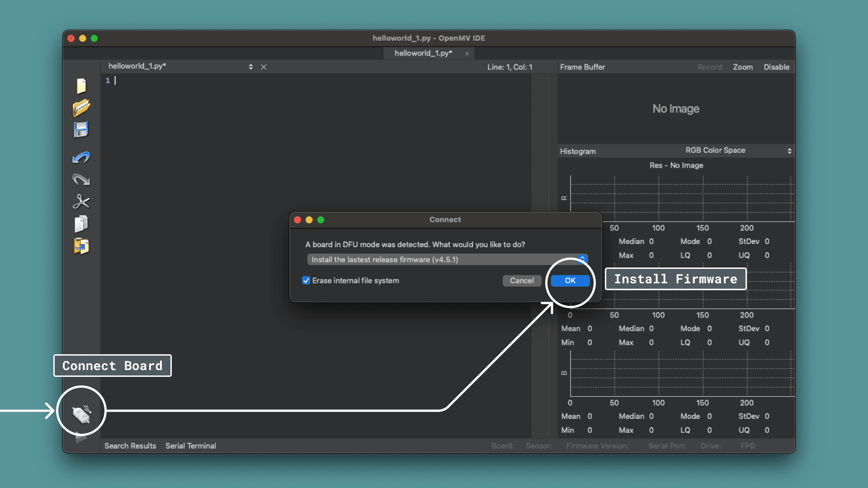Uncheck Erase internal file system
This screenshot has width=868, height=488.
(307, 281)
